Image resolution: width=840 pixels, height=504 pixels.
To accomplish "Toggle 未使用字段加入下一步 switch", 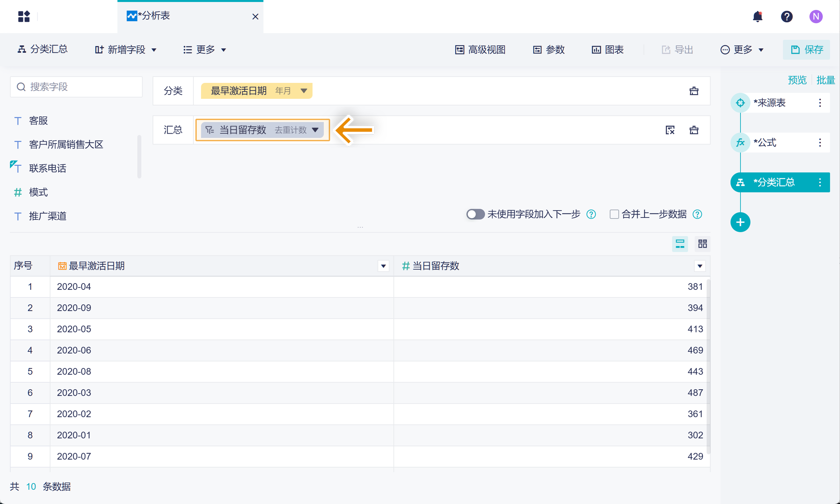I will (x=475, y=214).
